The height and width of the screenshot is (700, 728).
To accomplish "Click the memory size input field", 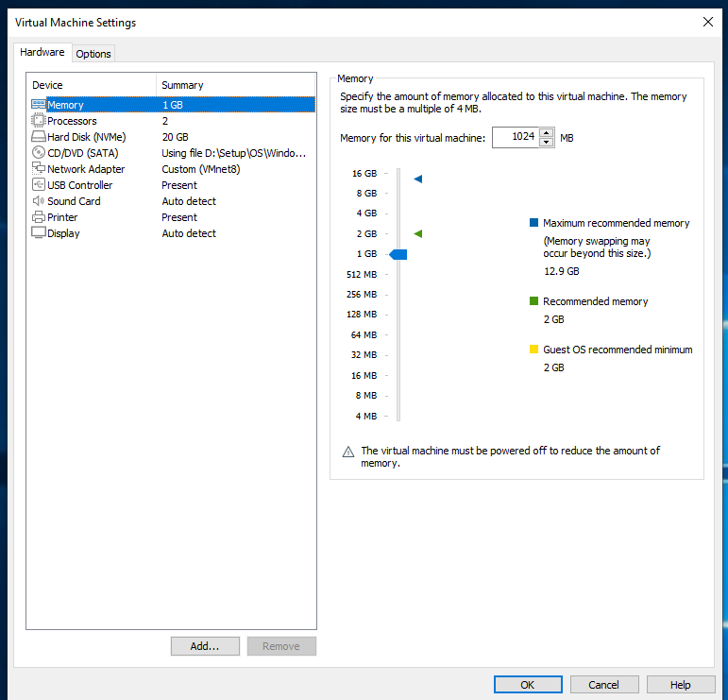I will point(516,137).
